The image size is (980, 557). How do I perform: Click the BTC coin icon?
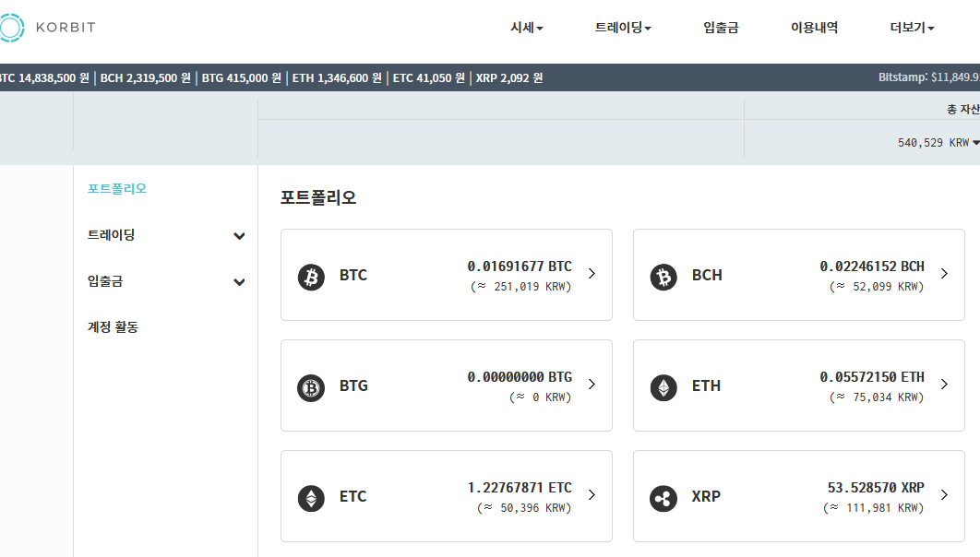(x=311, y=277)
